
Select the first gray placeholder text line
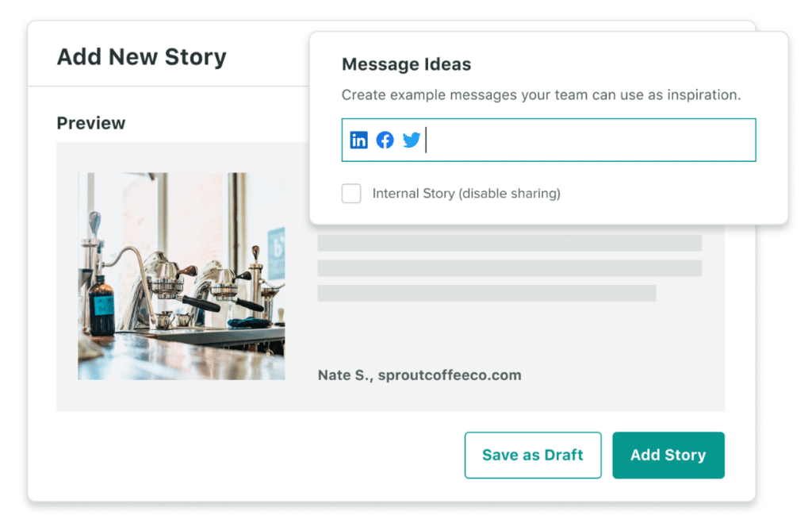point(510,243)
